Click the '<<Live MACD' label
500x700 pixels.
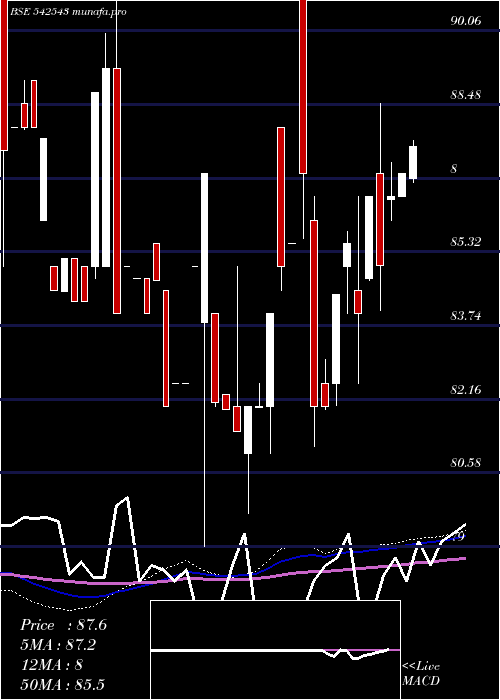[x=421, y=673]
